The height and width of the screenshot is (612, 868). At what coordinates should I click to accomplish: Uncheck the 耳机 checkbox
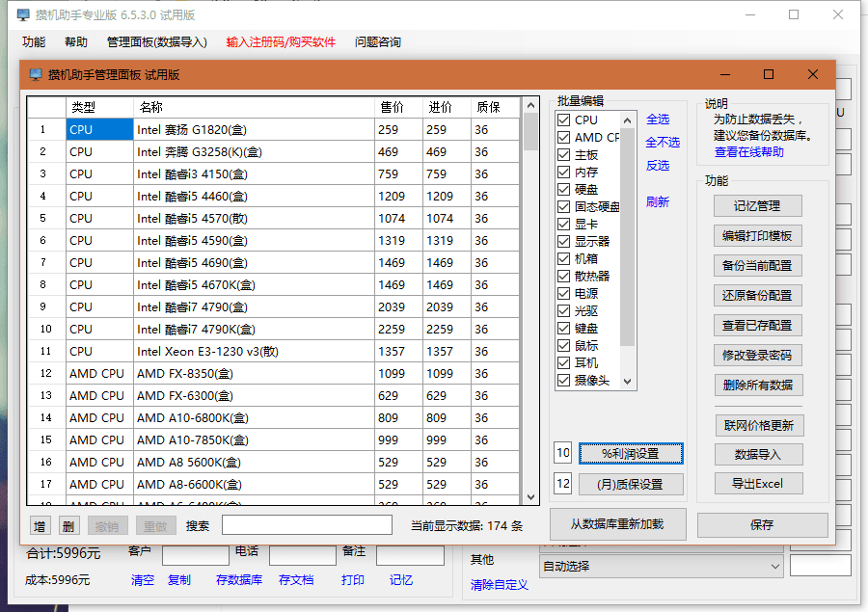(563, 363)
